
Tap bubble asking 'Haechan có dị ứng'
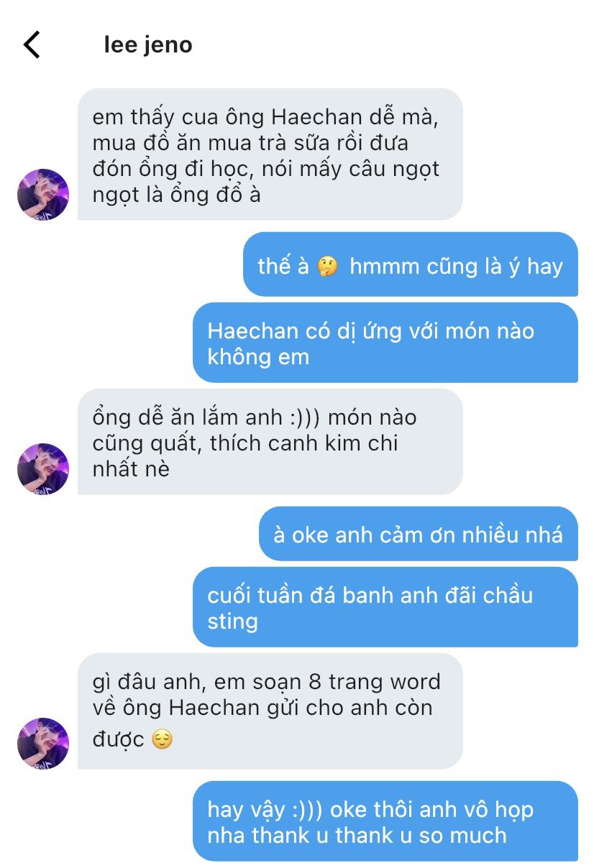coord(385,343)
